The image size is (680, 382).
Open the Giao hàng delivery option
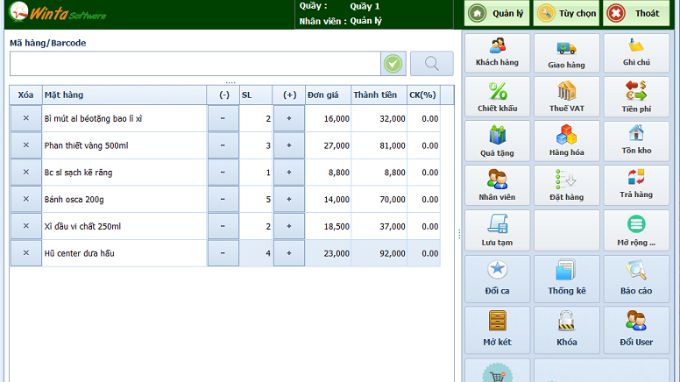point(566,53)
